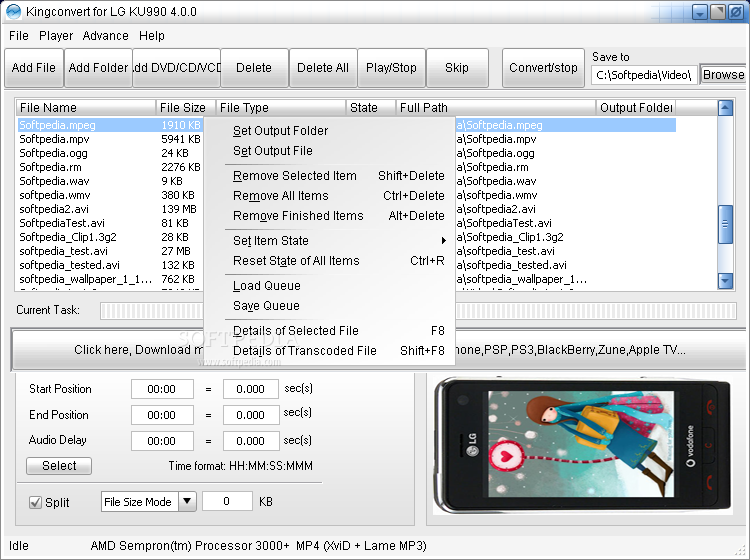The width and height of the screenshot is (750, 560).
Task: Choose Save Queue from context menu
Action: pos(329,306)
